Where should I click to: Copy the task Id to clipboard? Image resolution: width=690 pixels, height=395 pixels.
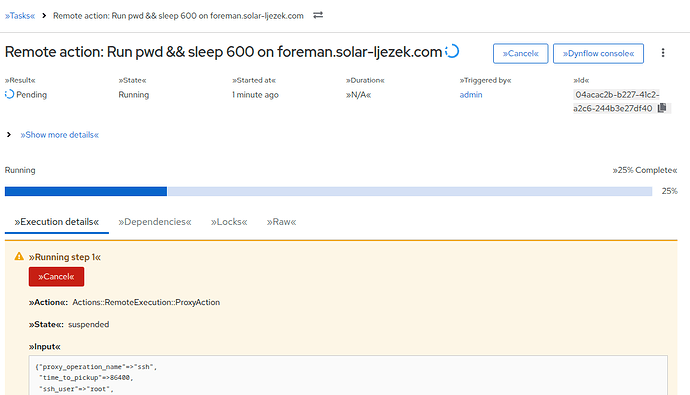662,108
